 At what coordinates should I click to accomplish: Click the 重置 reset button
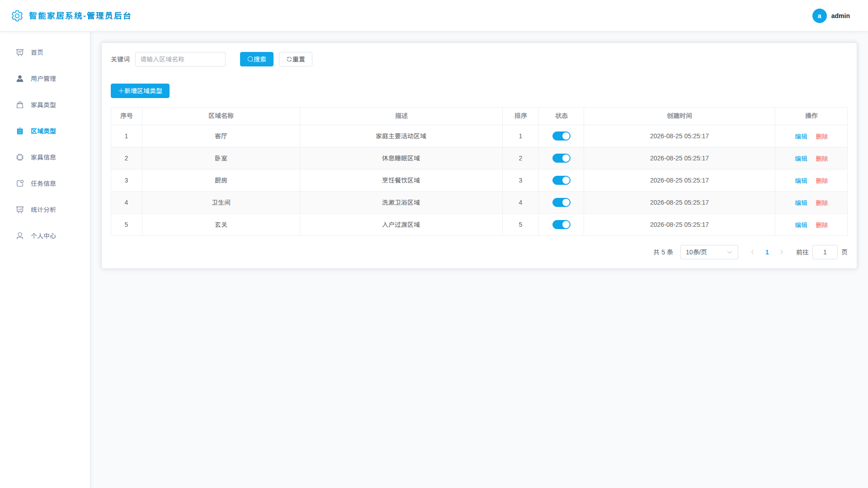(x=296, y=59)
